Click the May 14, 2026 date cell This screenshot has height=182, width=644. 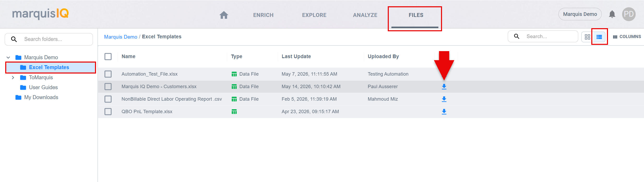311,87
